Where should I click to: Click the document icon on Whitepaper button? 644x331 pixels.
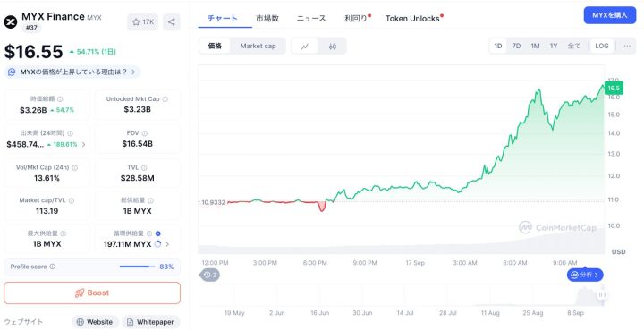pyautogui.click(x=130, y=322)
